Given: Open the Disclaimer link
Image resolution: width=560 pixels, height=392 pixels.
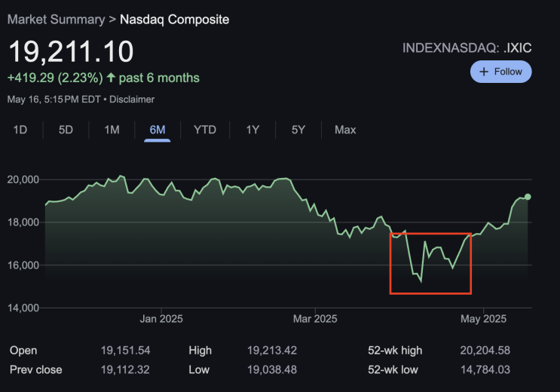Looking at the screenshot, I should [x=132, y=99].
